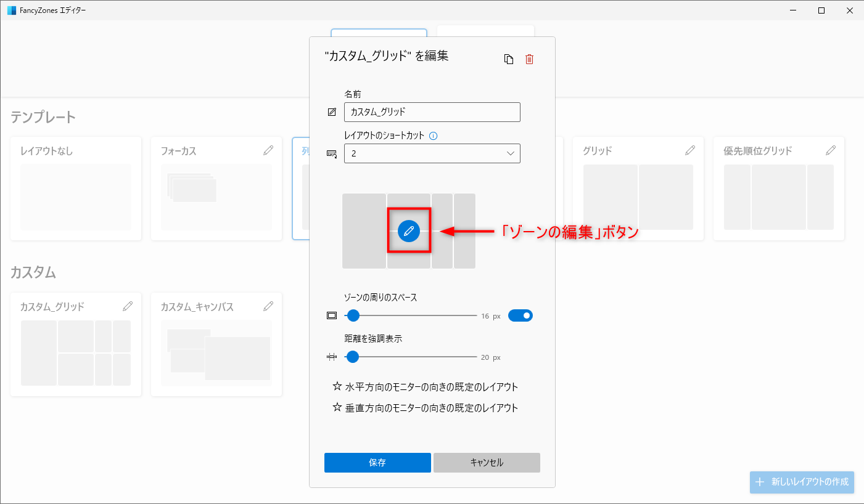Save the layout with 保存
Screen dimensions: 864x504
tap(377, 462)
